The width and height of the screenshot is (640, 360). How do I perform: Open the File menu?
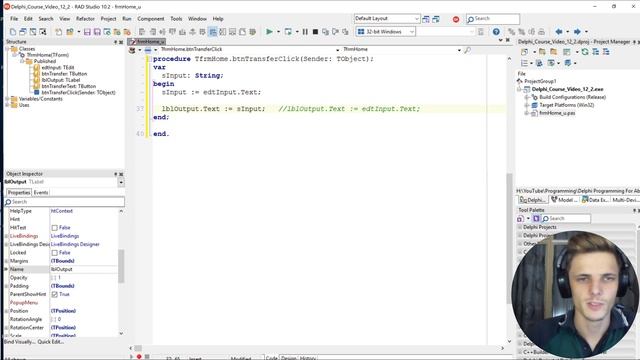pyautogui.click(x=14, y=19)
